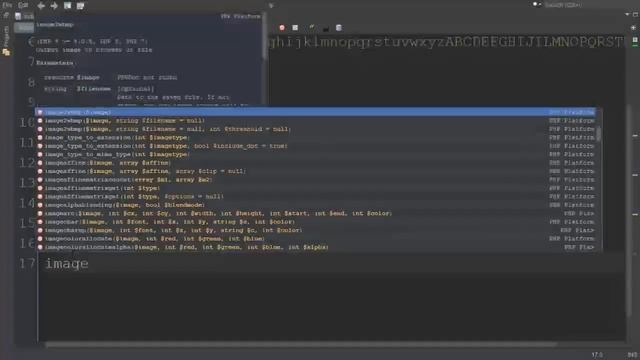Place cursor after 'image' on line 17
This screenshot has width=640, height=360.
tap(89, 264)
